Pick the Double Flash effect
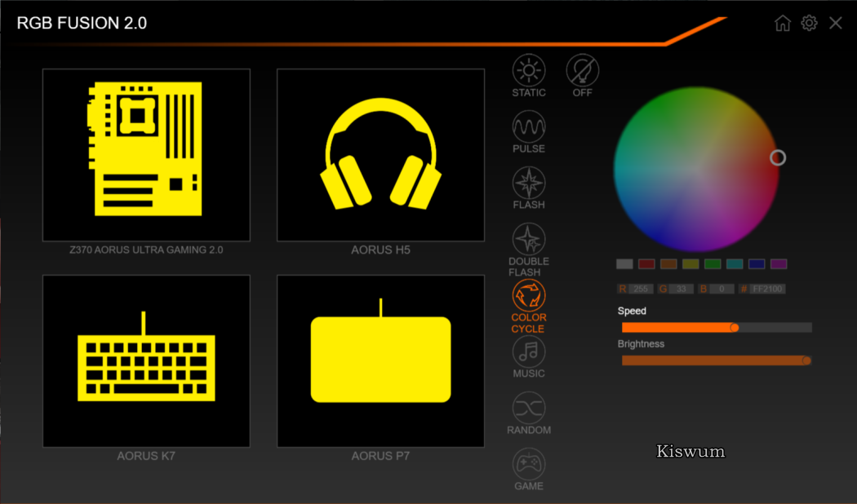Image resolution: width=857 pixels, height=504 pixels. (529, 250)
